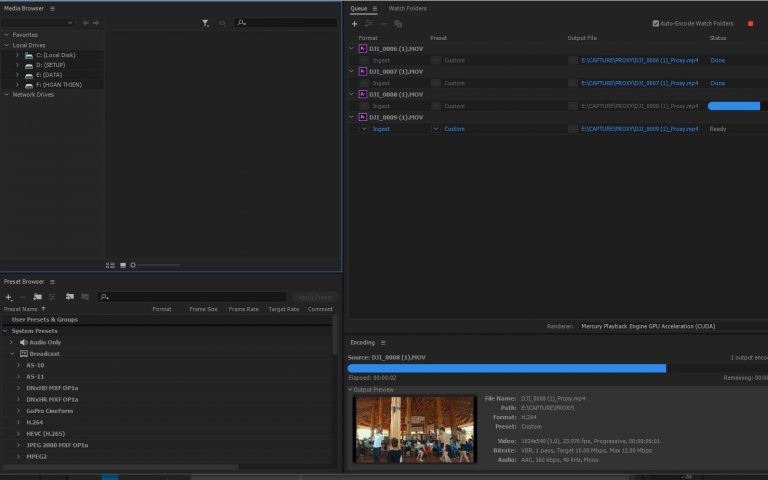Click the import presets icon
This screenshot has height=480, width=768.
(70, 296)
